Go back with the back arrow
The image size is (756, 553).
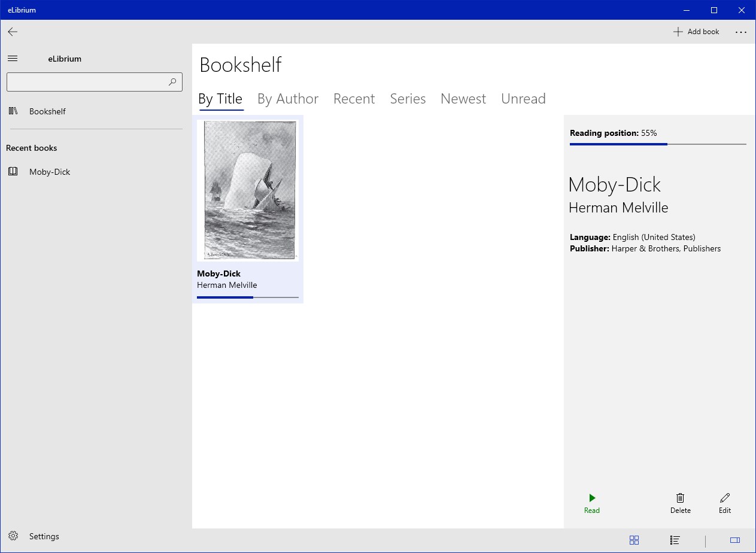tap(13, 32)
